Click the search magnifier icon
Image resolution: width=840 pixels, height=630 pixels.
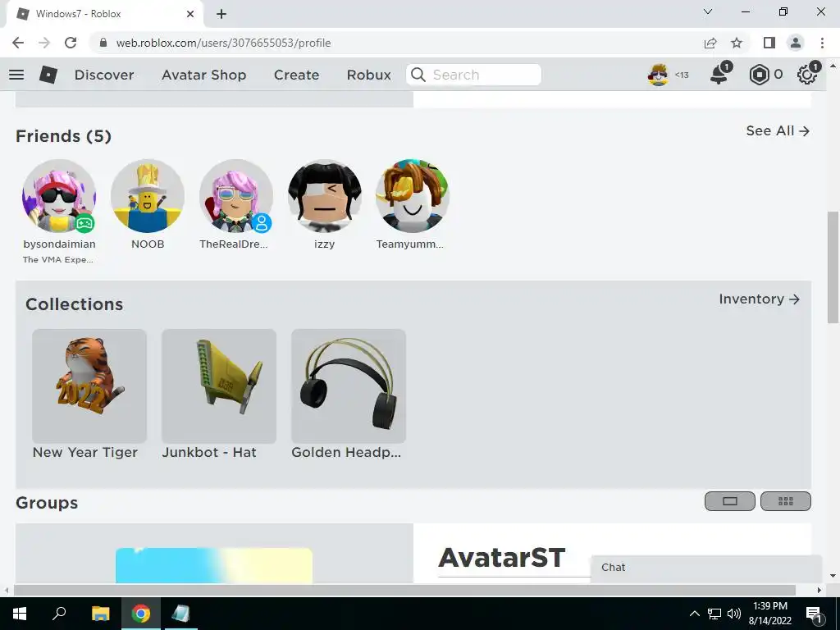418,75
